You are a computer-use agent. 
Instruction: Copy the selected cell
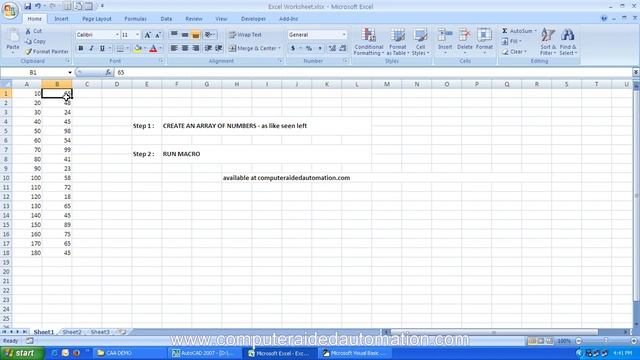tap(35, 41)
